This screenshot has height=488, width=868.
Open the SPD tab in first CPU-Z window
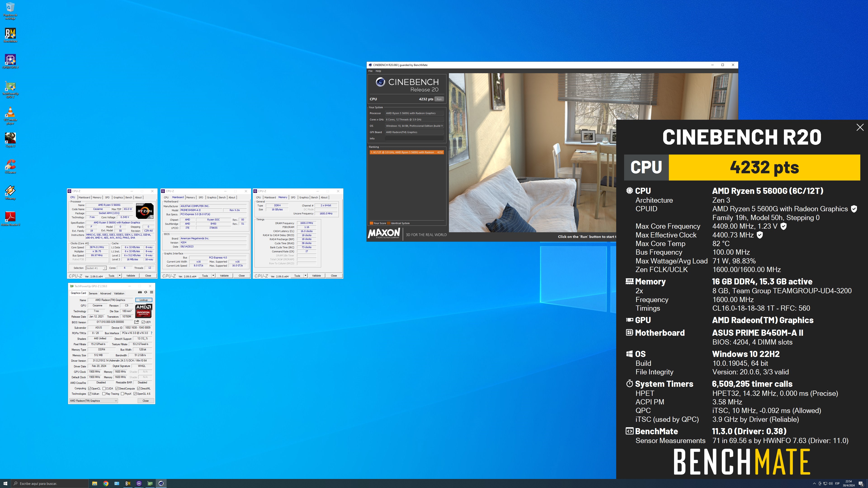click(107, 197)
